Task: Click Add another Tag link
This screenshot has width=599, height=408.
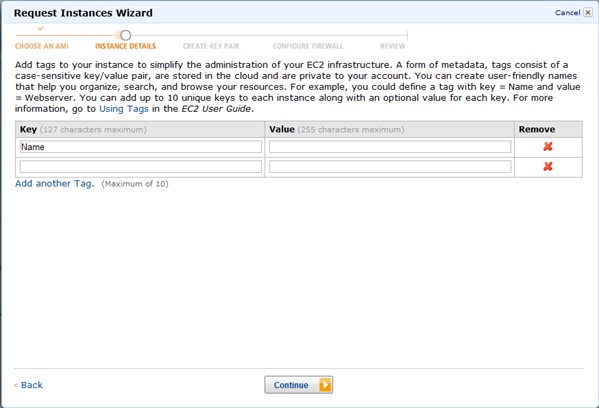Action: 55,183
